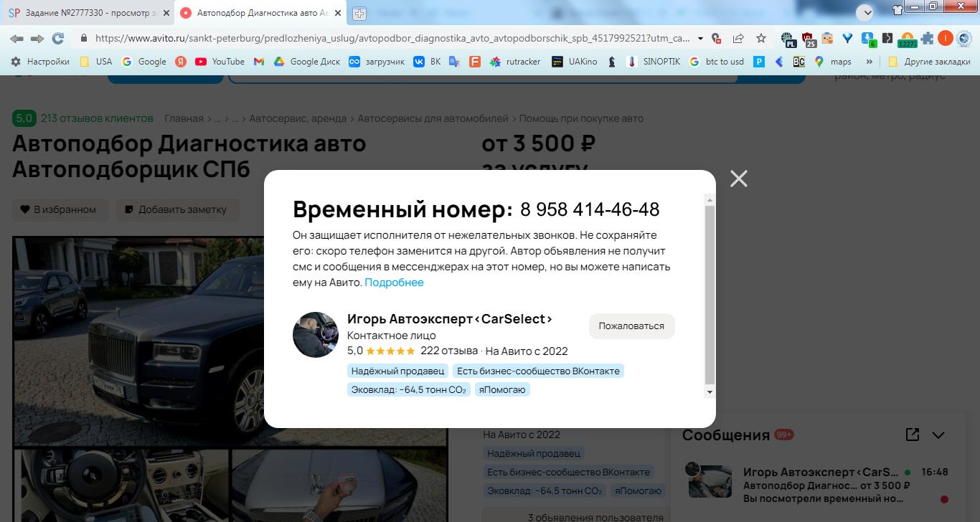This screenshot has height=522, width=980.
Task: Open the Google bookmark
Action: click(144, 62)
